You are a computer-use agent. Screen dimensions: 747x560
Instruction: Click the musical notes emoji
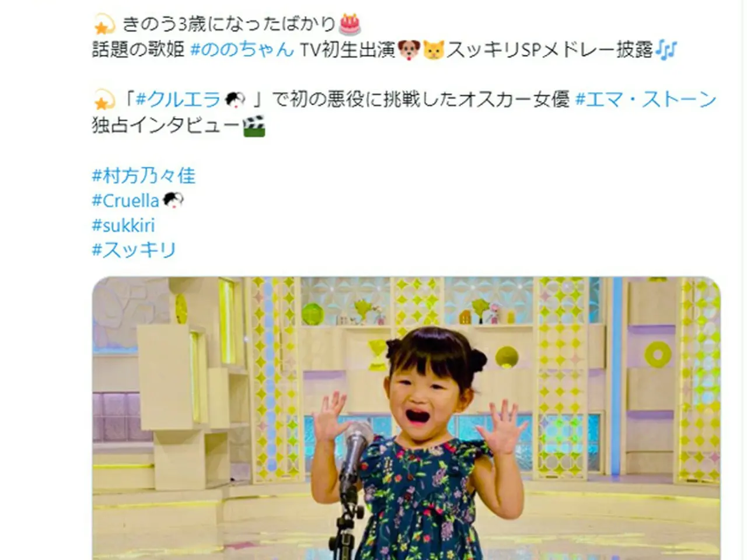tap(665, 50)
